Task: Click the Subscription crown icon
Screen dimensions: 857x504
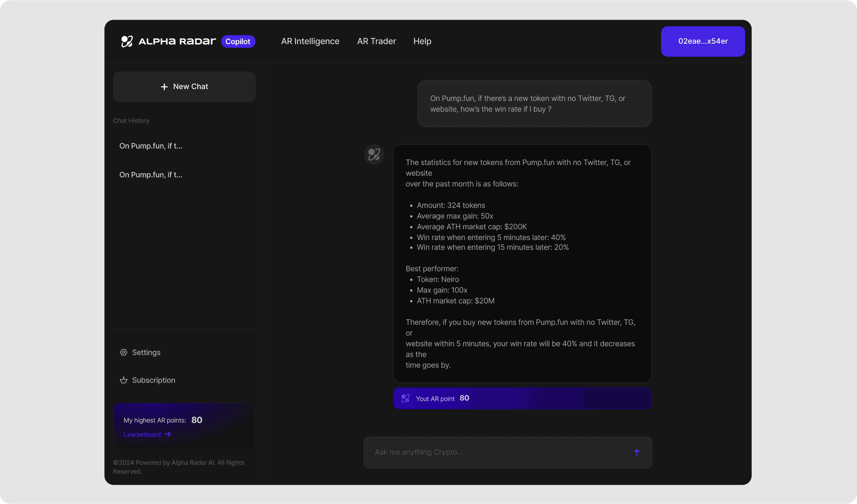Action: pos(124,380)
